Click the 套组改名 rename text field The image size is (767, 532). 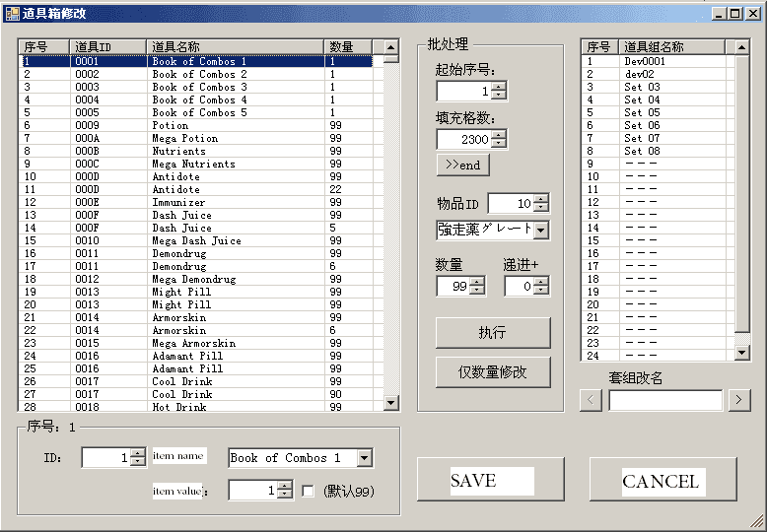[665, 400]
